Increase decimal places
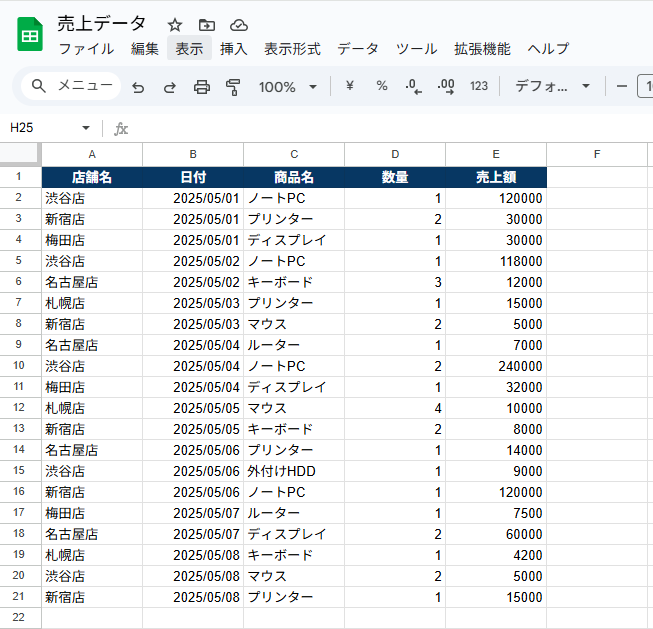The height and width of the screenshot is (629, 653). (x=446, y=86)
